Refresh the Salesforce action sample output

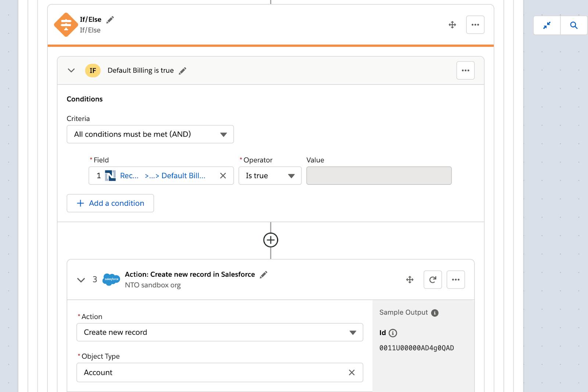[433, 280]
